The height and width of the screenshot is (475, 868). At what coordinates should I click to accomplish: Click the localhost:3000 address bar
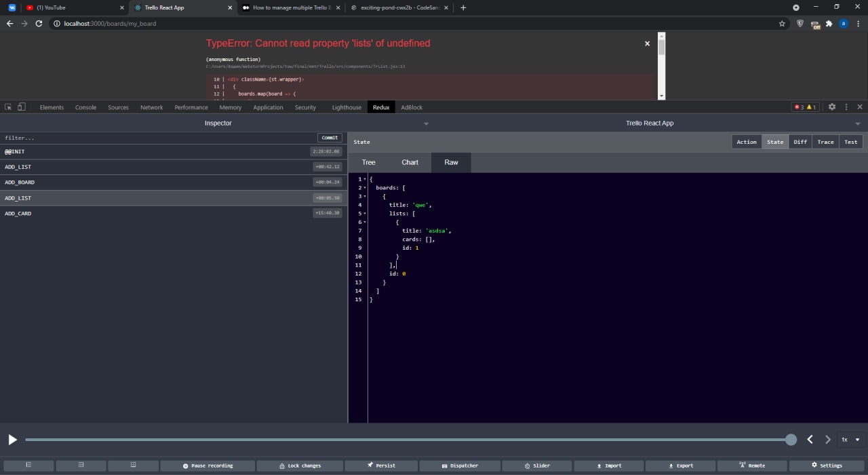(414, 23)
